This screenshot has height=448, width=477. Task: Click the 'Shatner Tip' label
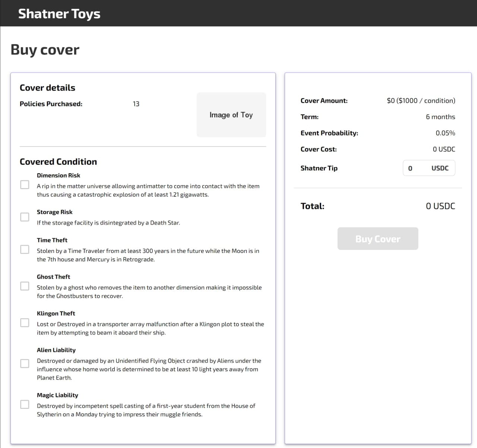(x=319, y=168)
